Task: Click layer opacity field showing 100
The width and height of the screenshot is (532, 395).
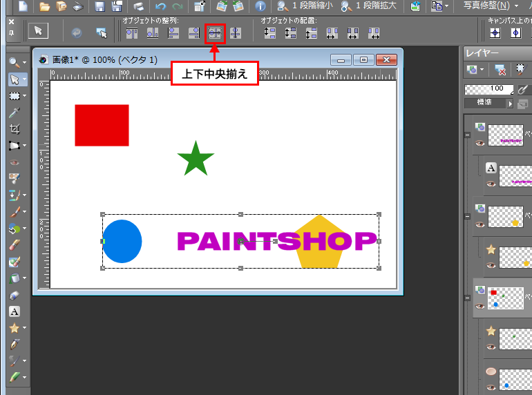Action: point(488,89)
